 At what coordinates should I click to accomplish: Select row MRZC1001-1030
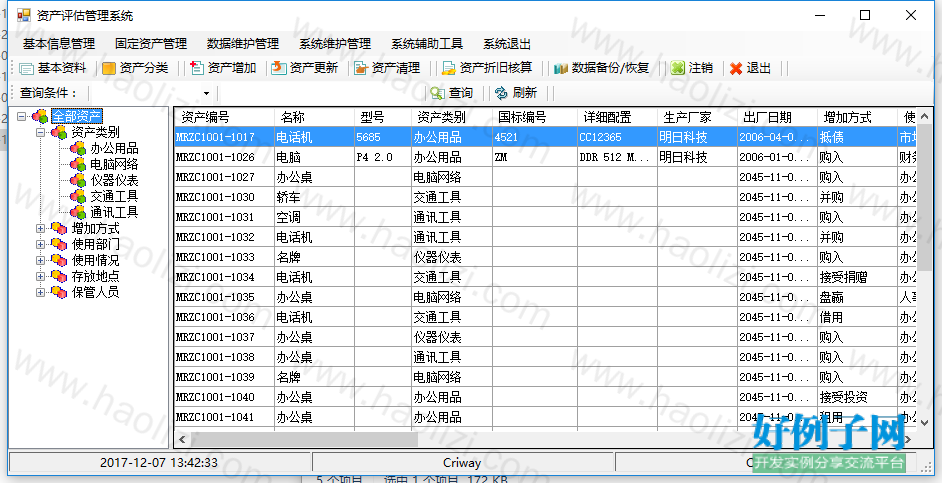click(545, 197)
